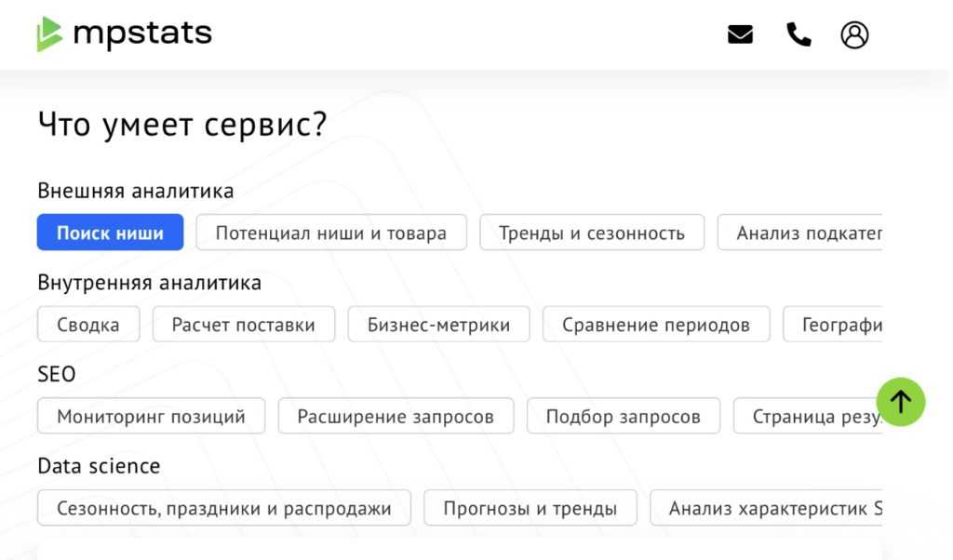The width and height of the screenshot is (953, 560).
Task: Select Сравнение периодов option
Action: point(656,325)
